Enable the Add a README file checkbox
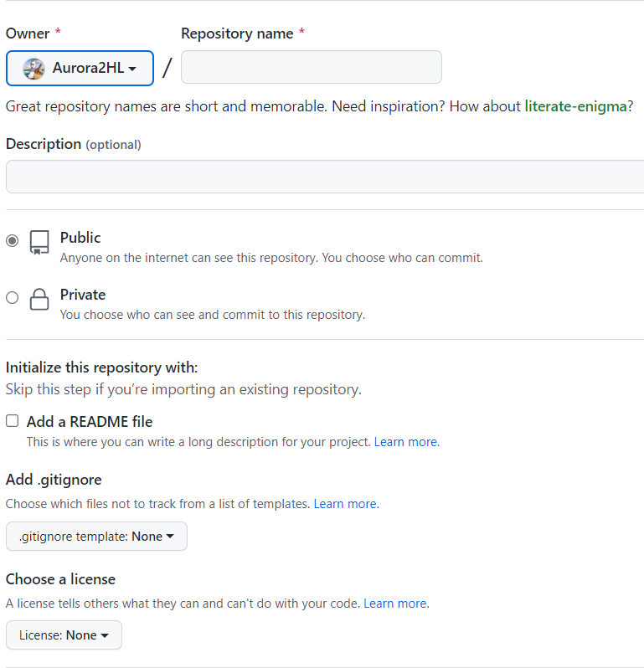Viewport: 644px width, 668px height. click(13, 421)
